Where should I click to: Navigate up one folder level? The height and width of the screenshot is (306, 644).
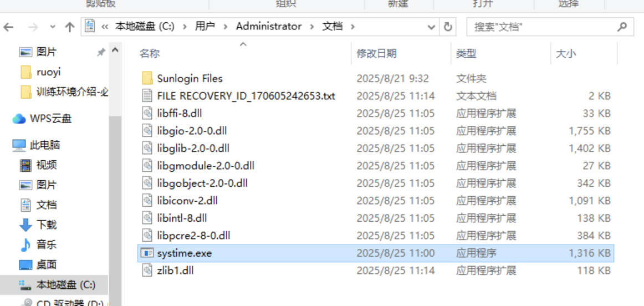(x=69, y=27)
